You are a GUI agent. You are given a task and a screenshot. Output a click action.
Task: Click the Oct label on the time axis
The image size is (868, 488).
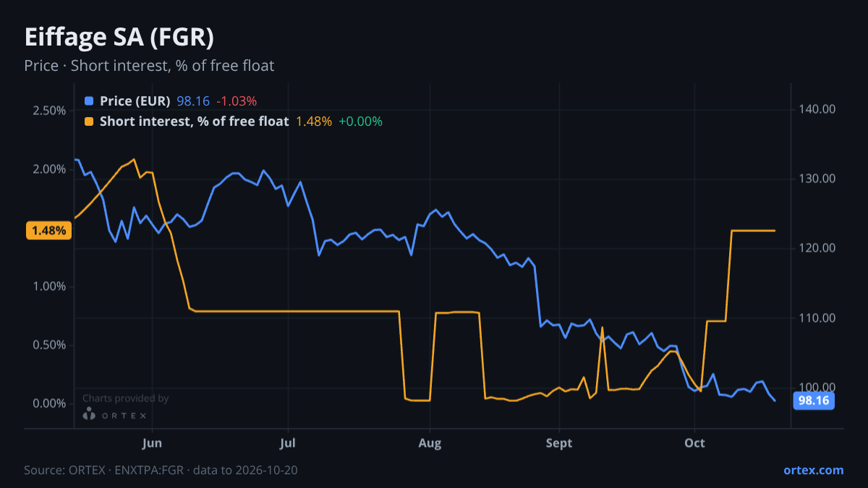coord(694,442)
